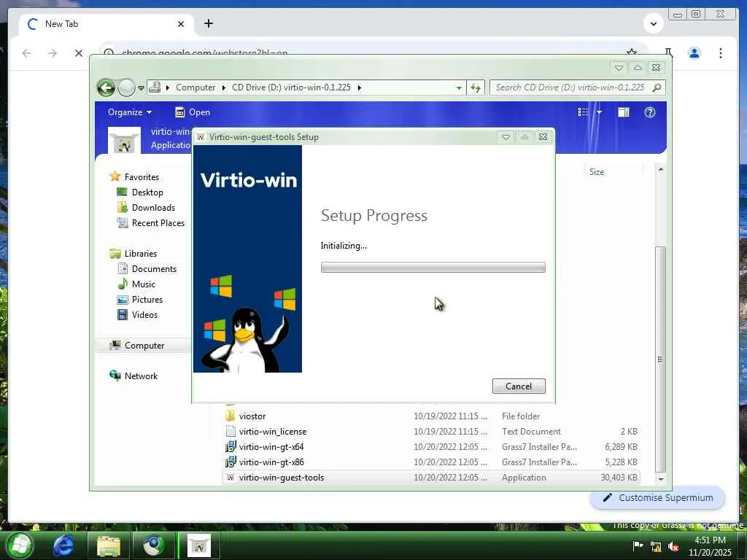Screen dimensions: 747x560
Task: Click the Explorer forward arrow button
Action: 126,87
